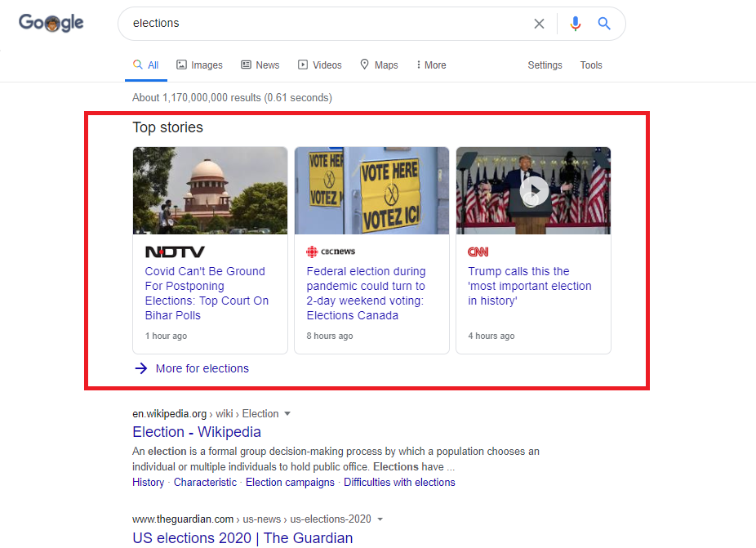Click the '8 hours ago' timestamp
Screen dimensions: 756x548
point(330,336)
